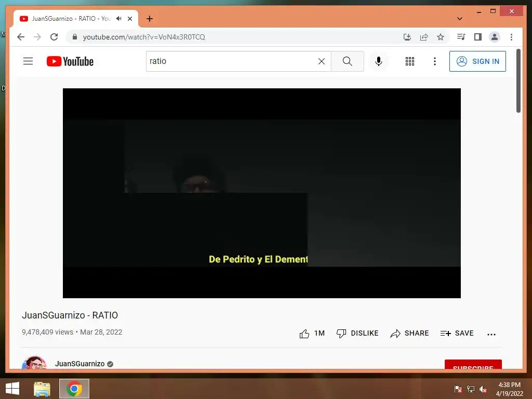
Task: Open Chrome profile avatar menu
Action: click(495, 37)
